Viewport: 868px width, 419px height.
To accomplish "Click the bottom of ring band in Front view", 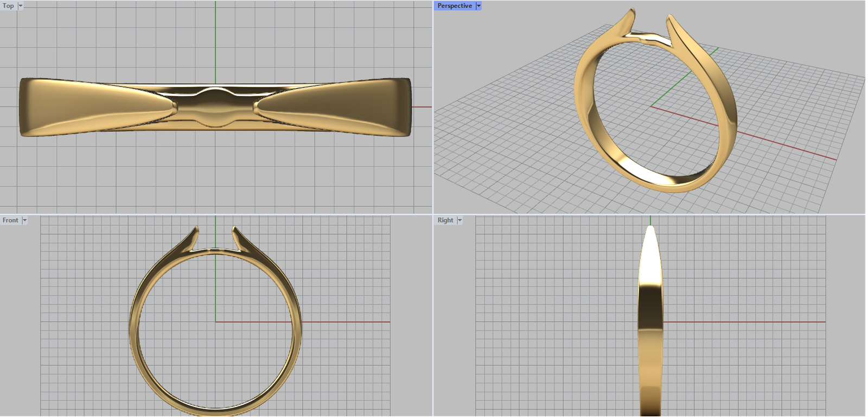I will tap(215, 411).
